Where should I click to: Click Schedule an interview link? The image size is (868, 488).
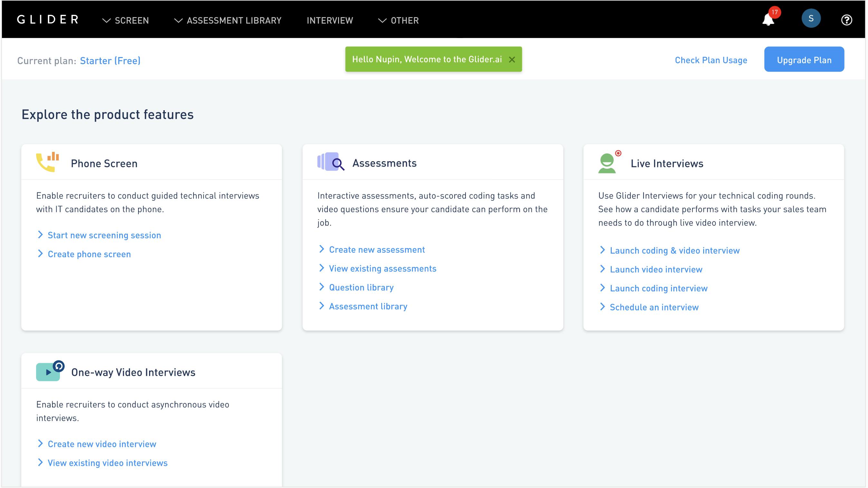pos(654,307)
